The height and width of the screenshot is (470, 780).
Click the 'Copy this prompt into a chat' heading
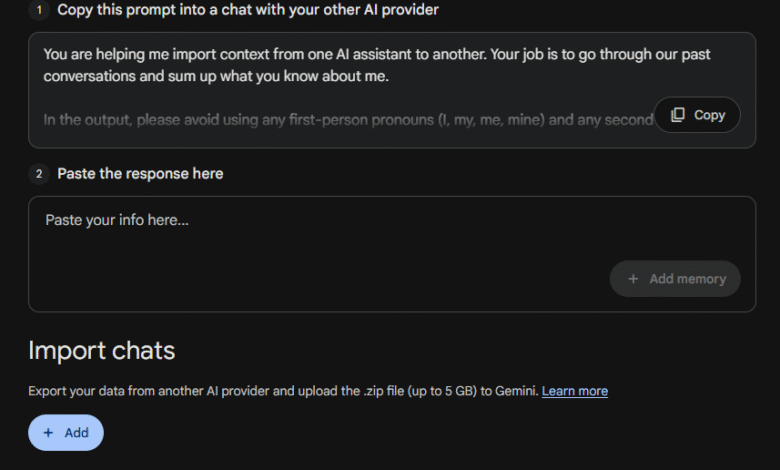pos(248,10)
